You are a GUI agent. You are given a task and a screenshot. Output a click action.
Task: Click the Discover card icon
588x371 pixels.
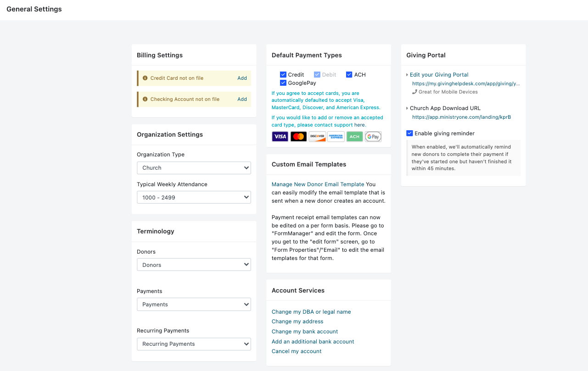click(317, 137)
